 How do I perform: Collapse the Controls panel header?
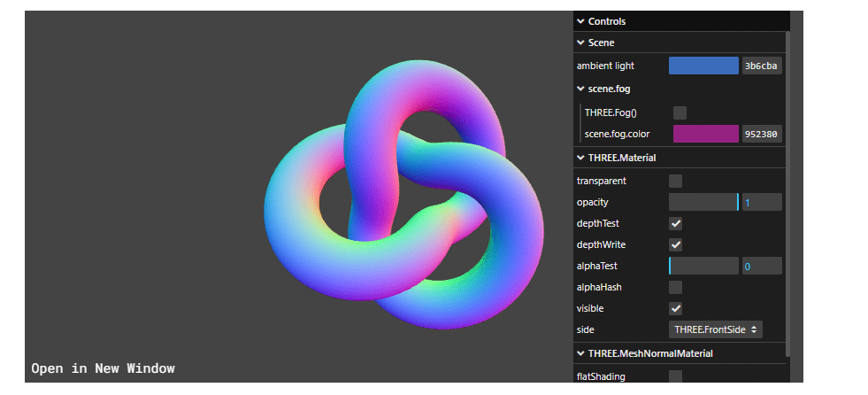pyautogui.click(x=681, y=21)
